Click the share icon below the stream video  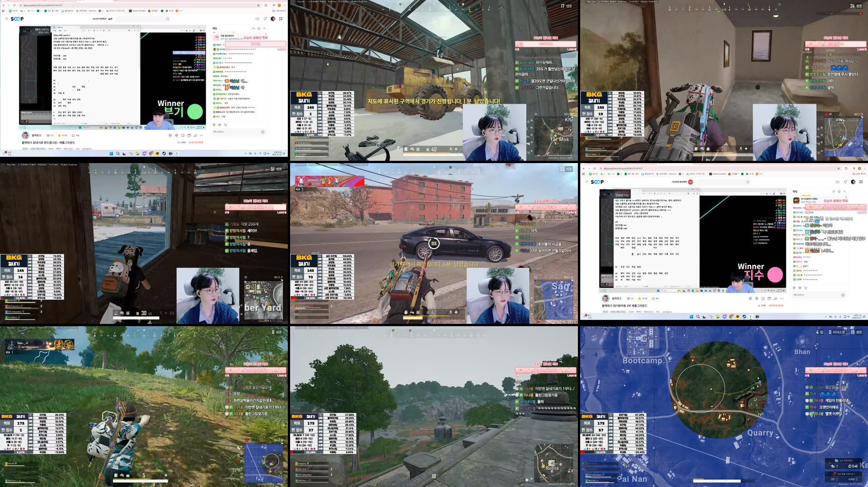point(195,135)
